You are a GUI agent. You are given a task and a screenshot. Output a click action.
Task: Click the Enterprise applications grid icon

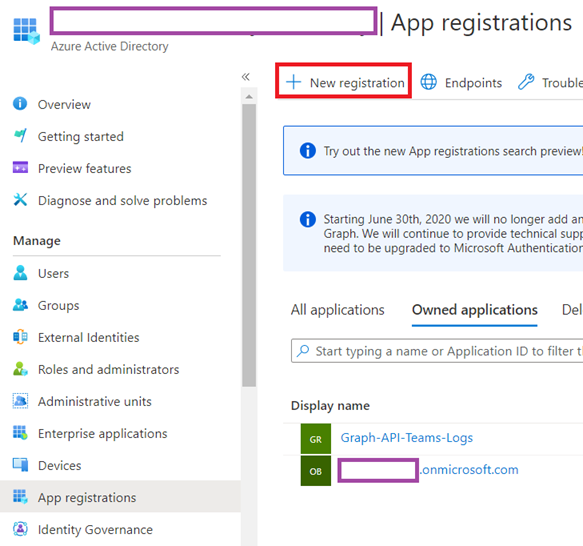pos(20,433)
